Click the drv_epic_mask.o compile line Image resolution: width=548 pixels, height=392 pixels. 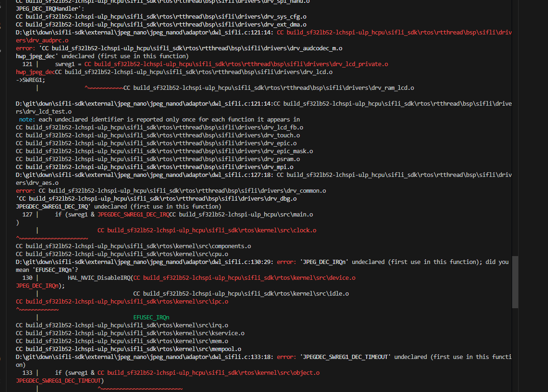click(164, 151)
